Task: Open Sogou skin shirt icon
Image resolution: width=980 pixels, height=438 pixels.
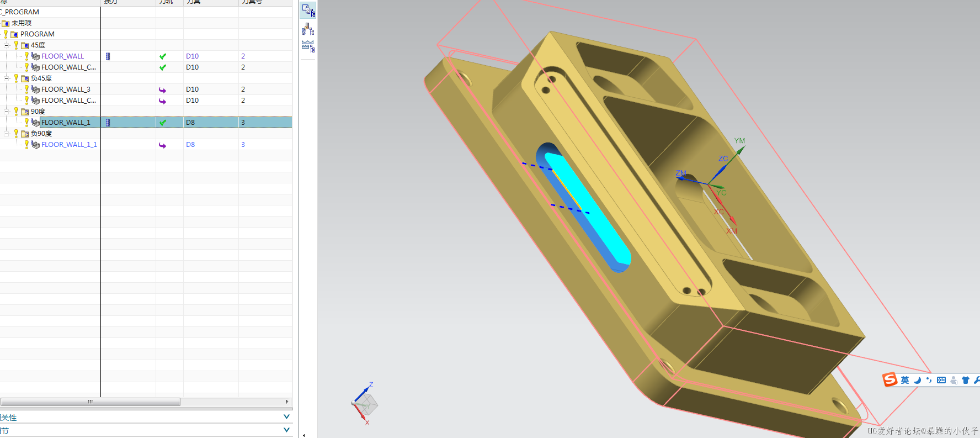Action: click(965, 380)
